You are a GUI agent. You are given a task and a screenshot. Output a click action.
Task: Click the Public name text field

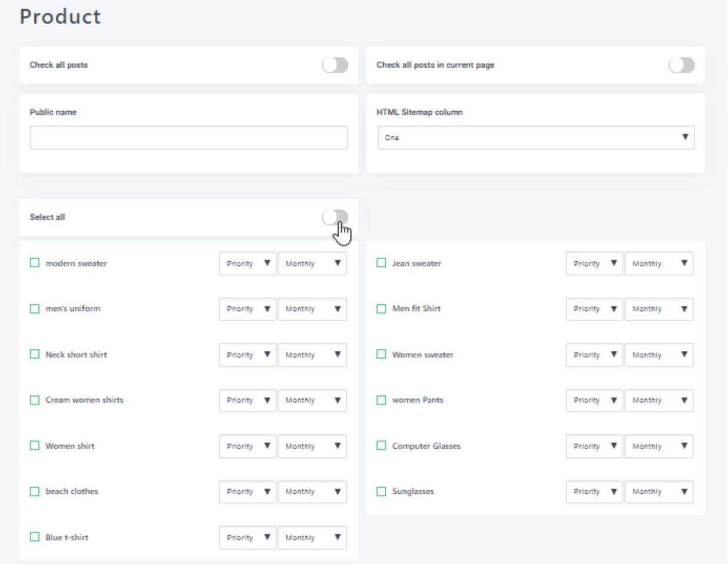pos(188,138)
